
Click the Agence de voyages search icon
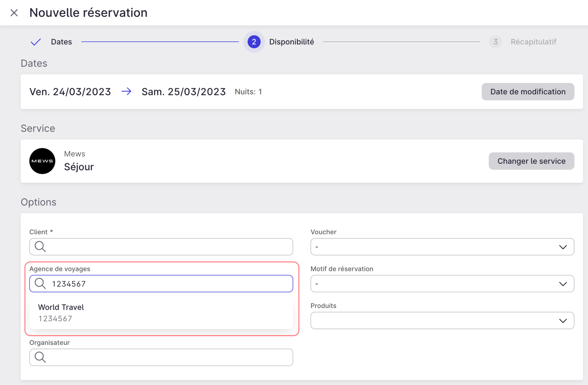40,284
